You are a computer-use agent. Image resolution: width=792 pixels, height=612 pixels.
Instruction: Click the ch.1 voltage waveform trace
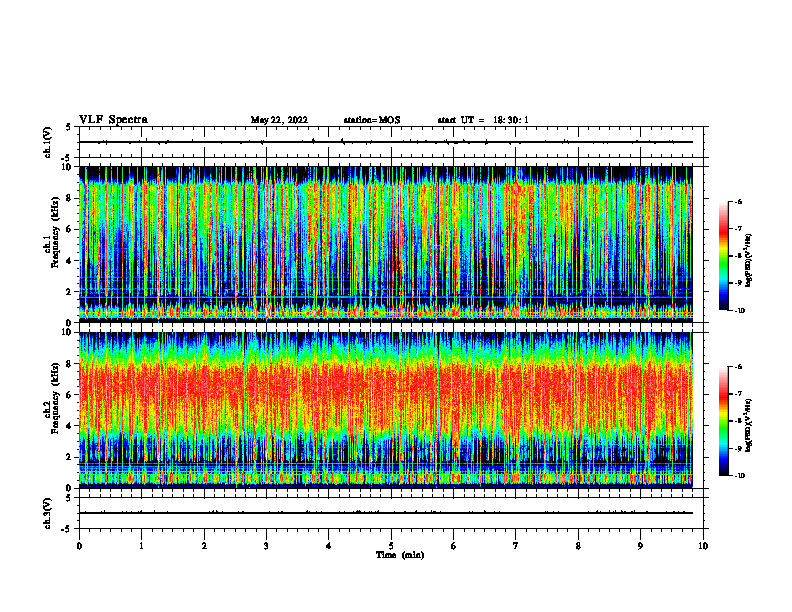click(385, 142)
